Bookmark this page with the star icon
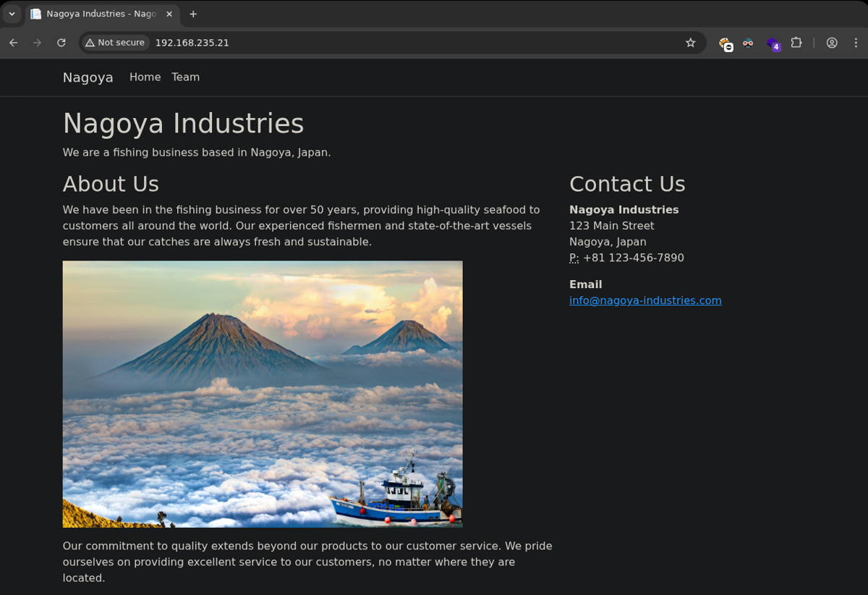868x595 pixels. [x=691, y=43]
